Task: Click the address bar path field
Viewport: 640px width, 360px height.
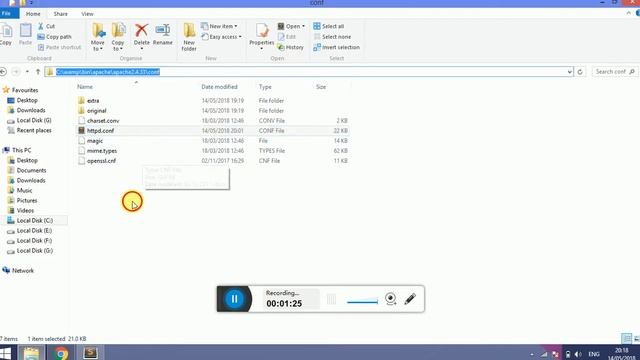Action: [x=308, y=72]
